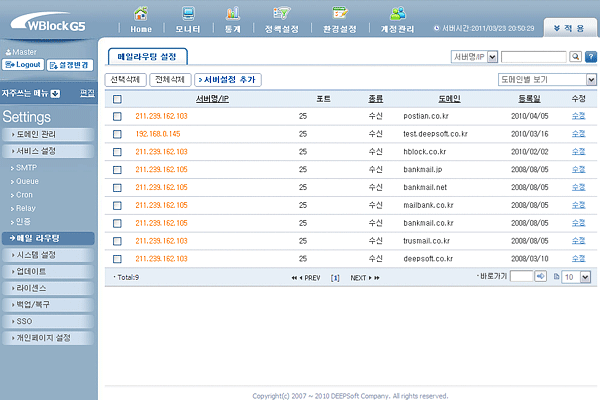
Task: Click the search magnifier icon
Action: [x=575, y=57]
